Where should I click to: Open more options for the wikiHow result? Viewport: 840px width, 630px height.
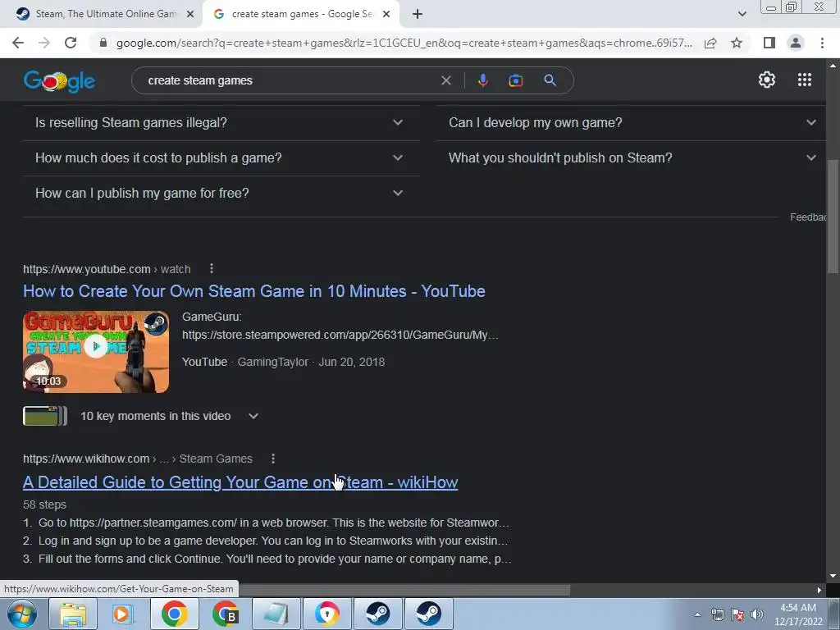[273, 459]
